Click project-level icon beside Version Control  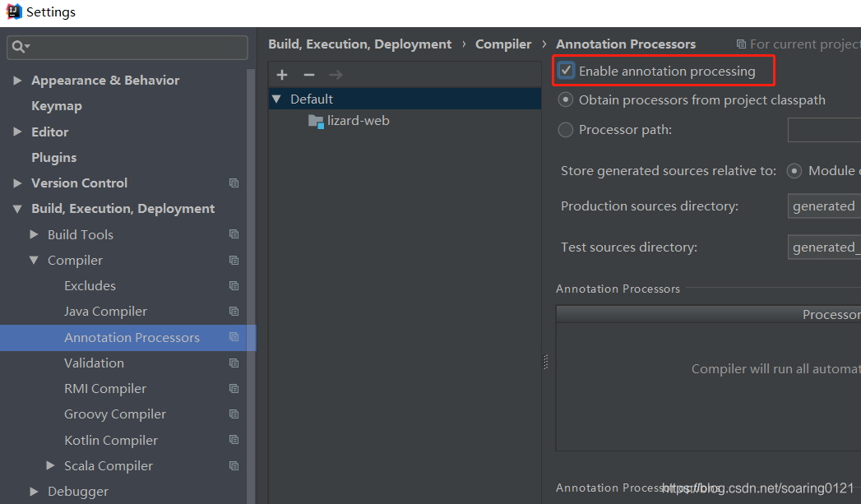pos(234,183)
